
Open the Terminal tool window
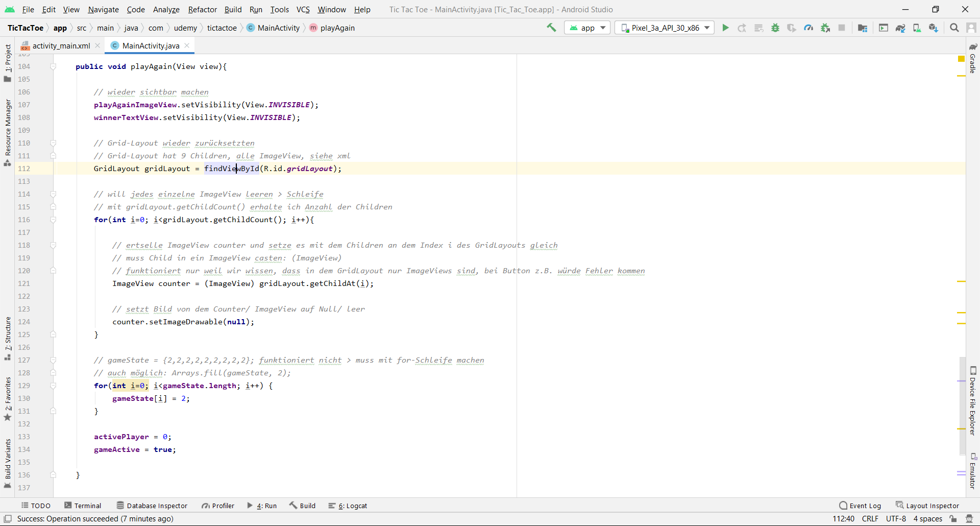click(x=83, y=506)
